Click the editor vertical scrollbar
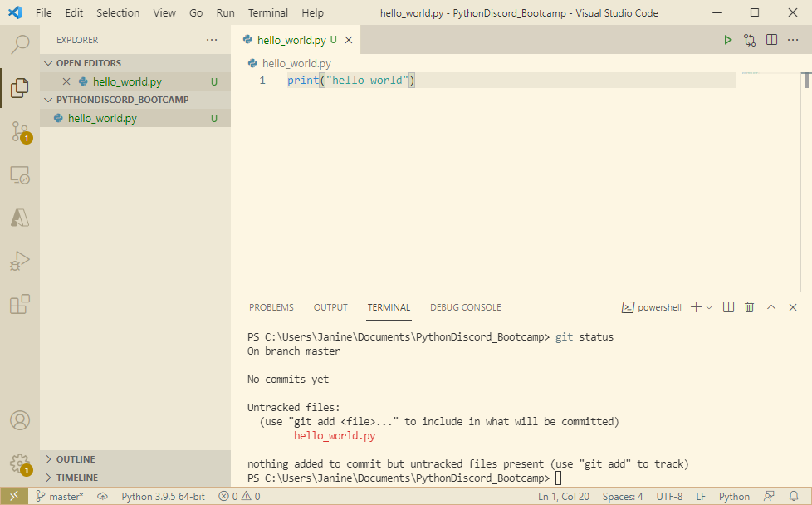The height and width of the screenshot is (505, 812). [806, 181]
